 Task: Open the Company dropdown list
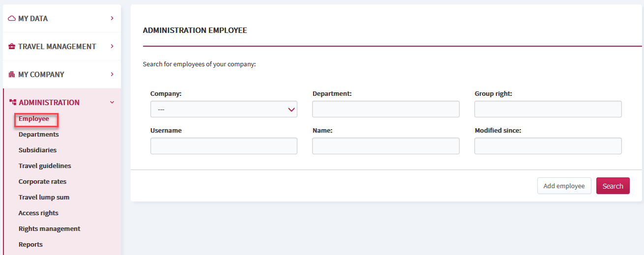point(224,109)
